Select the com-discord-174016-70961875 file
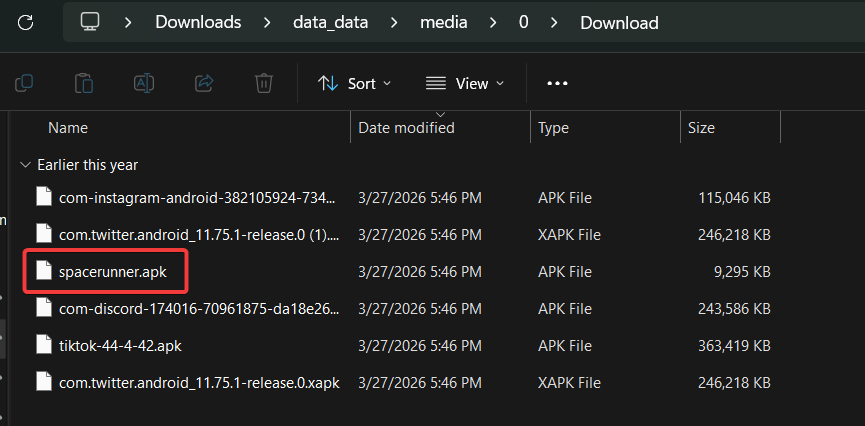The image size is (865, 426). click(x=199, y=308)
